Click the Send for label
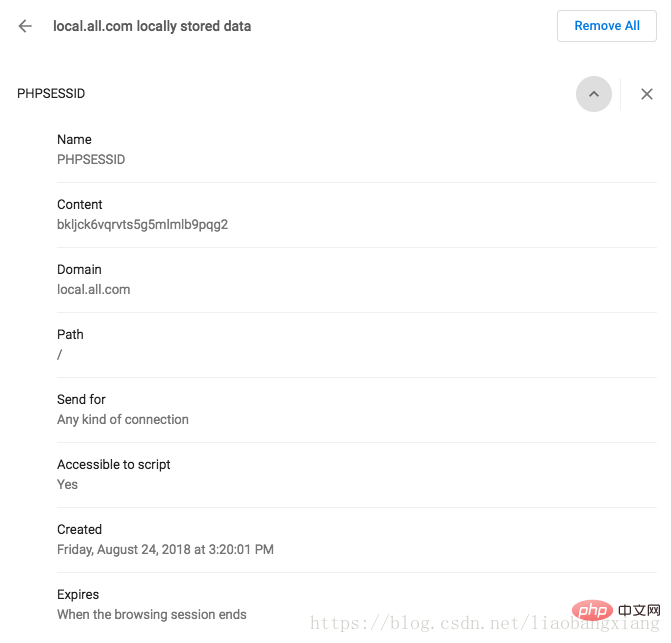This screenshot has height=643, width=671. [x=81, y=399]
